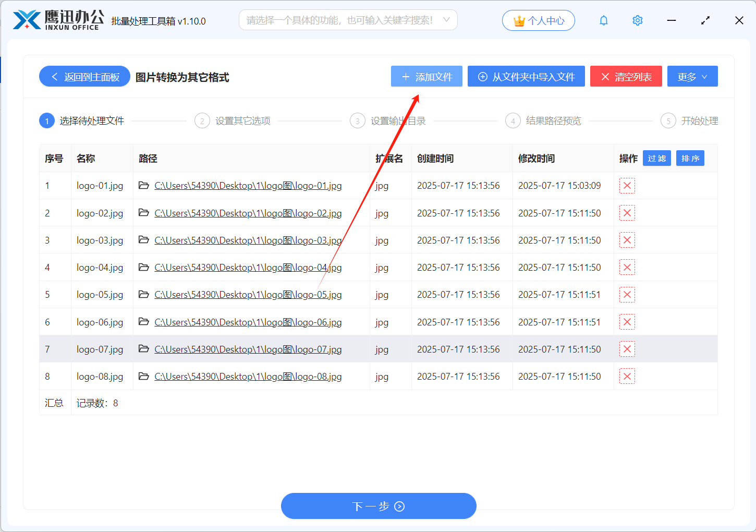The image size is (756, 532).
Task: Go to step 1 选择待处理文件
Action: pyautogui.click(x=82, y=121)
